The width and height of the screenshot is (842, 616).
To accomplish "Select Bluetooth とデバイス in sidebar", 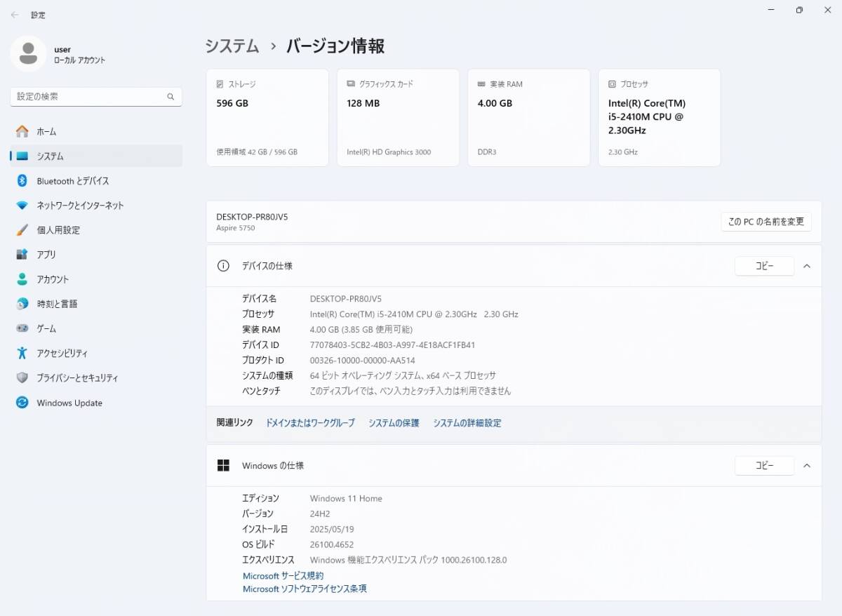I will coord(96,181).
